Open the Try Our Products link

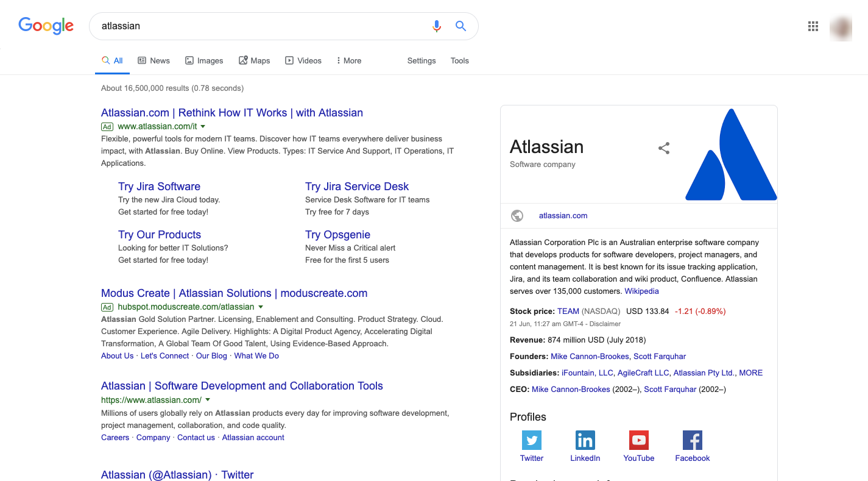(160, 235)
